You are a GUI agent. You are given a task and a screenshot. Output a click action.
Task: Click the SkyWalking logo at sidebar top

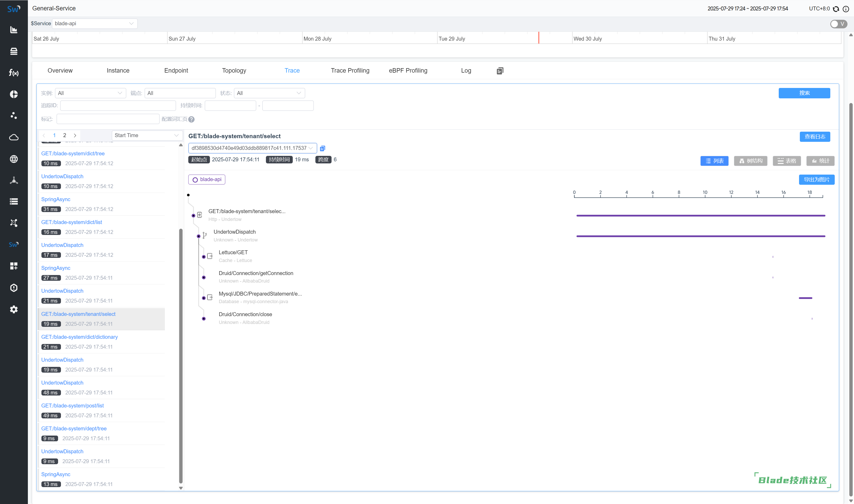(14, 9)
